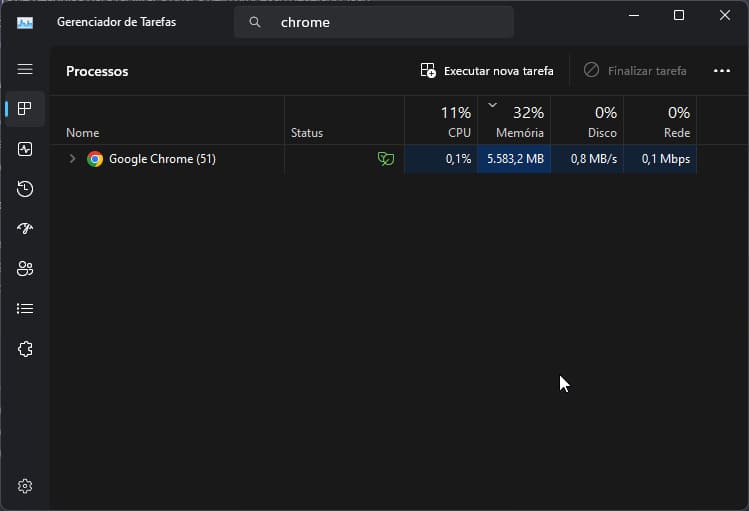Click the Task Manager app icon
This screenshot has width=749, height=511.
pyautogui.click(x=25, y=22)
